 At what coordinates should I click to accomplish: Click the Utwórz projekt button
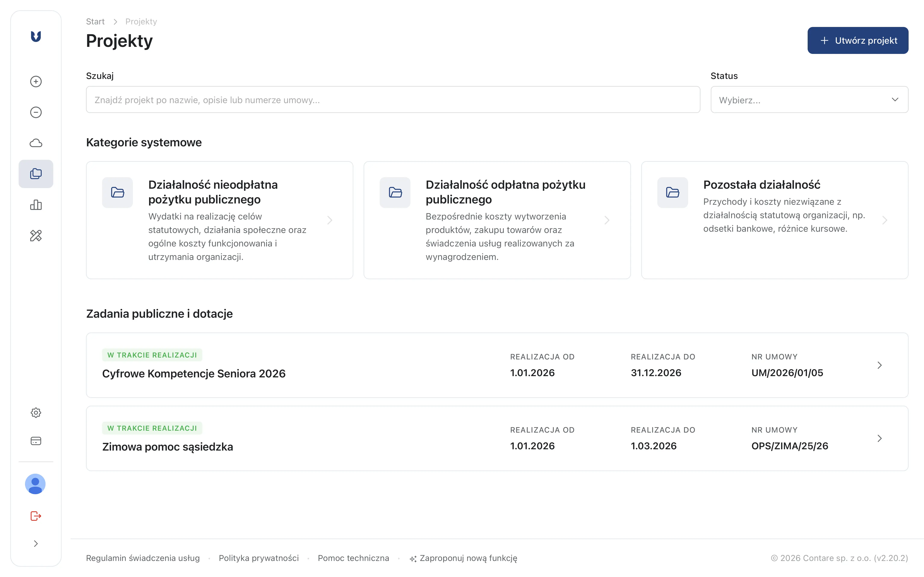[x=858, y=40]
